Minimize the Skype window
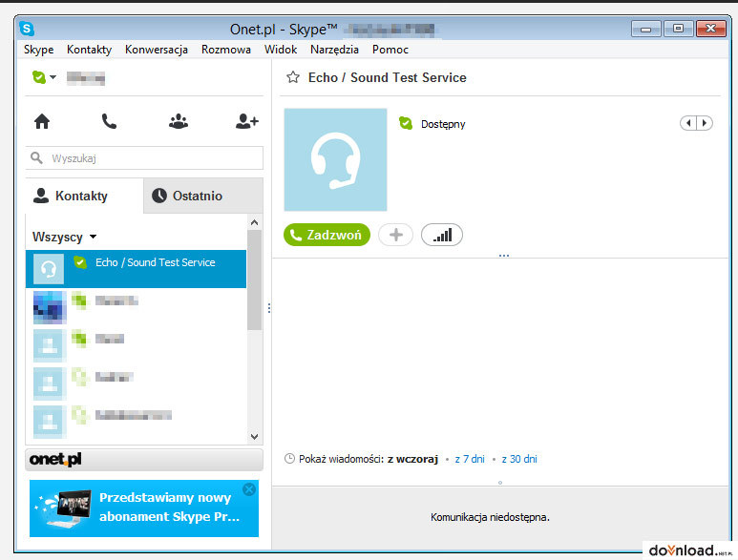Image resolution: width=738 pixels, height=560 pixels. pyautogui.click(x=645, y=30)
